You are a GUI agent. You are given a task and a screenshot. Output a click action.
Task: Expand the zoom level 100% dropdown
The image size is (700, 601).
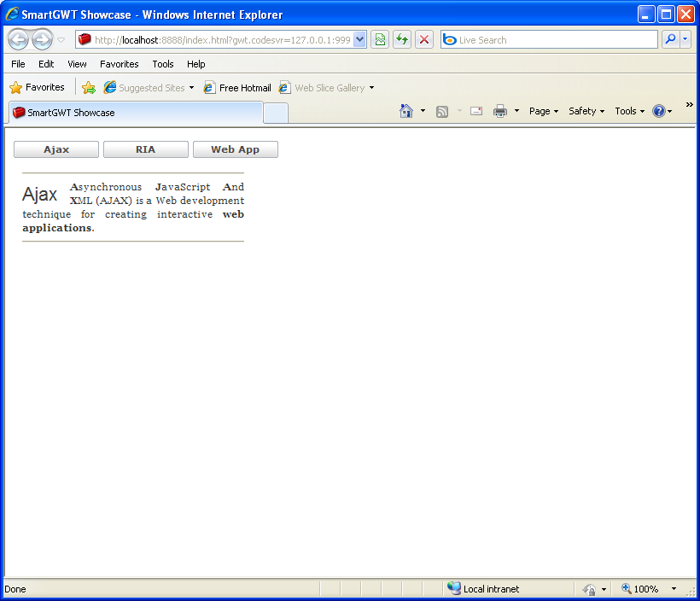pos(674,589)
